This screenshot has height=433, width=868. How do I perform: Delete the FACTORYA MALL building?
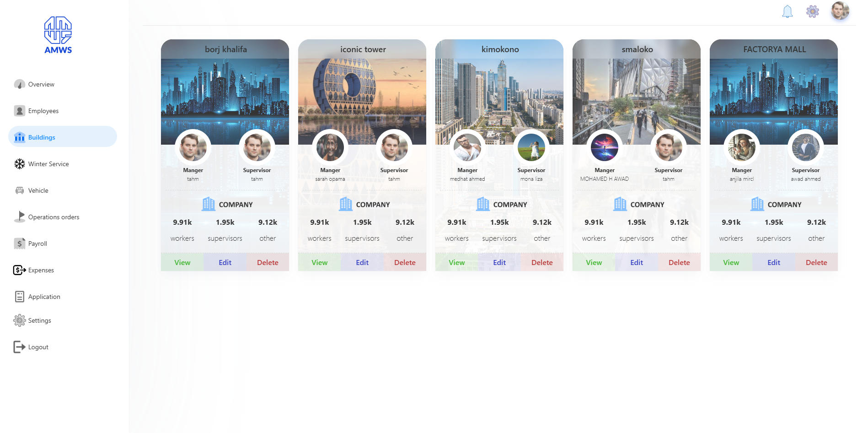pyautogui.click(x=816, y=262)
